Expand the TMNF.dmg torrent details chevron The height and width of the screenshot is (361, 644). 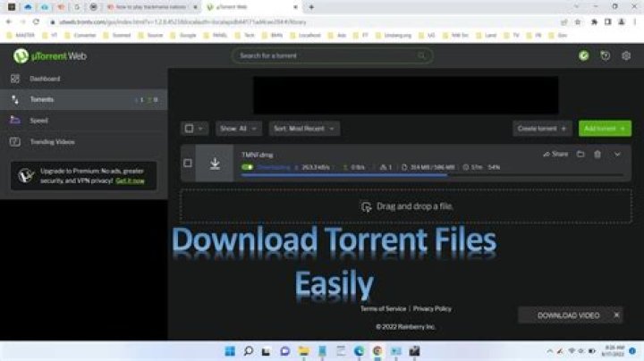617,155
